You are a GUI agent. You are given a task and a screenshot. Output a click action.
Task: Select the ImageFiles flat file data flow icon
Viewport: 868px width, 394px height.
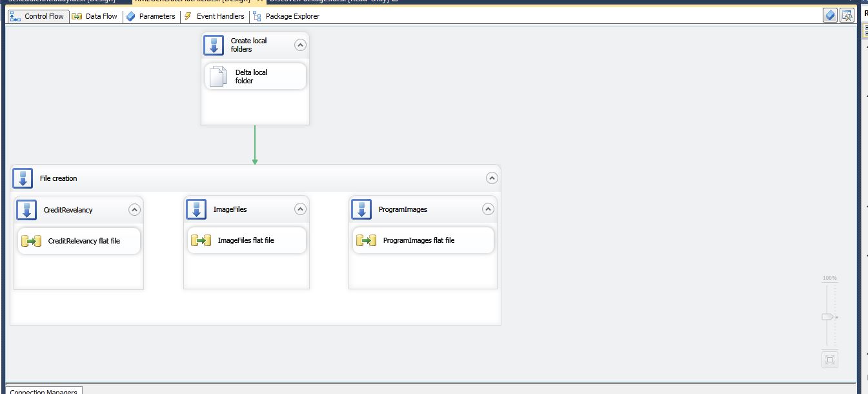point(201,240)
